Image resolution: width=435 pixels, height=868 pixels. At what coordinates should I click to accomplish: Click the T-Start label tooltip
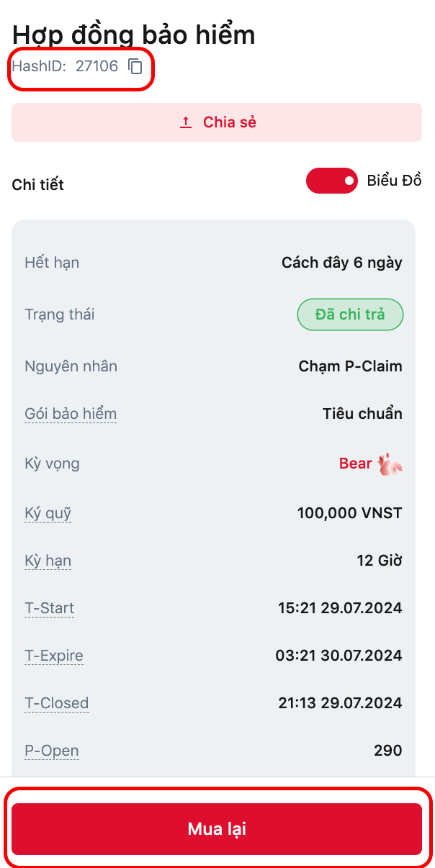coord(49,608)
